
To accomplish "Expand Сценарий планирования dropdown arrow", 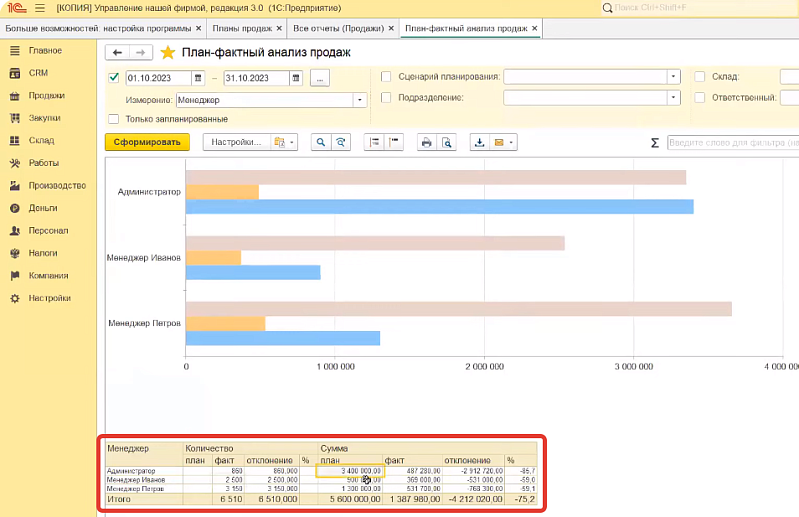I will click(674, 76).
